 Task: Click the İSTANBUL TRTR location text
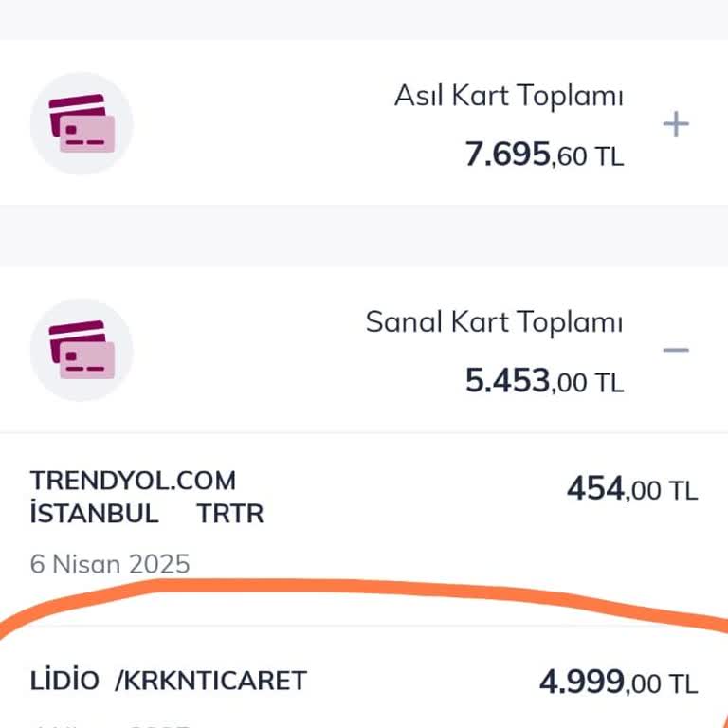[x=146, y=514]
